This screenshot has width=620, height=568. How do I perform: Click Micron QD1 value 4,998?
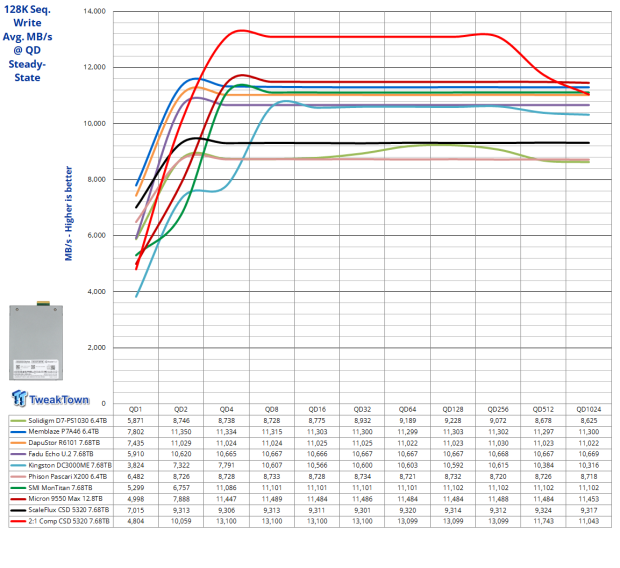click(x=136, y=499)
